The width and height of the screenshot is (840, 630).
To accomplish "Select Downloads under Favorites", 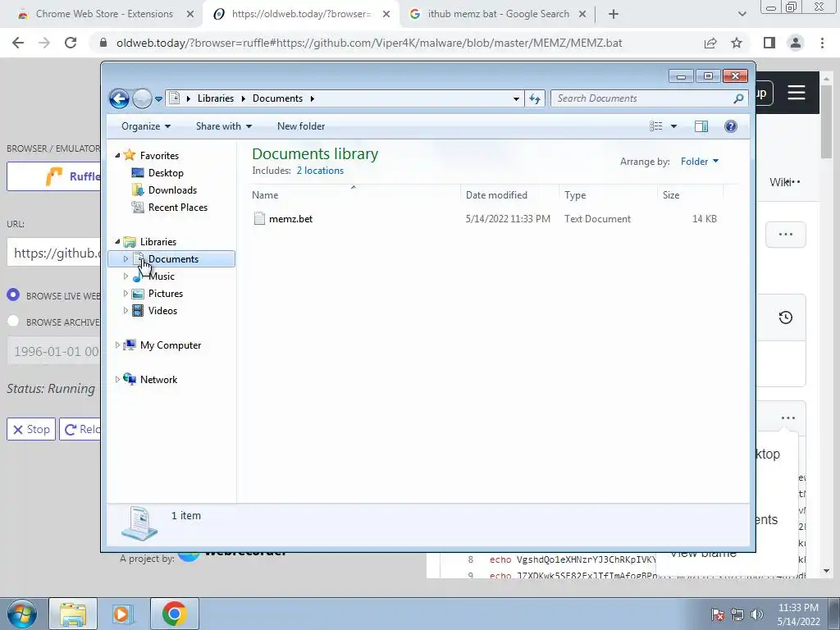I will click(x=172, y=190).
